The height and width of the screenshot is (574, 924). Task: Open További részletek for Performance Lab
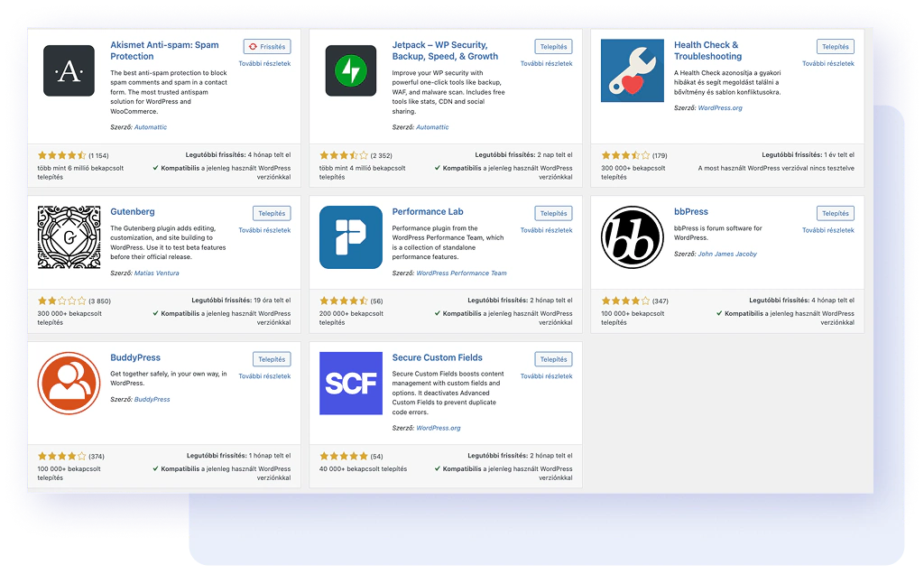point(546,230)
